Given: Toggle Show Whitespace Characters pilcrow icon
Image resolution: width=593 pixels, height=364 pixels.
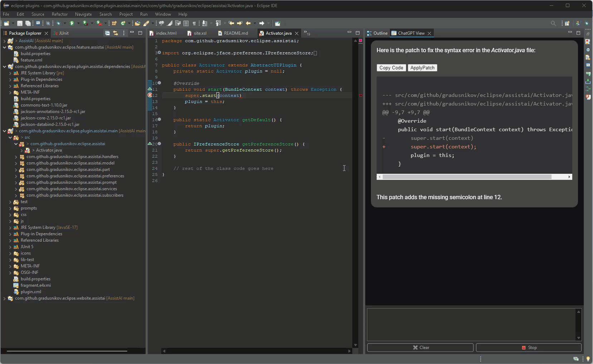Looking at the screenshot, I should click(194, 23).
